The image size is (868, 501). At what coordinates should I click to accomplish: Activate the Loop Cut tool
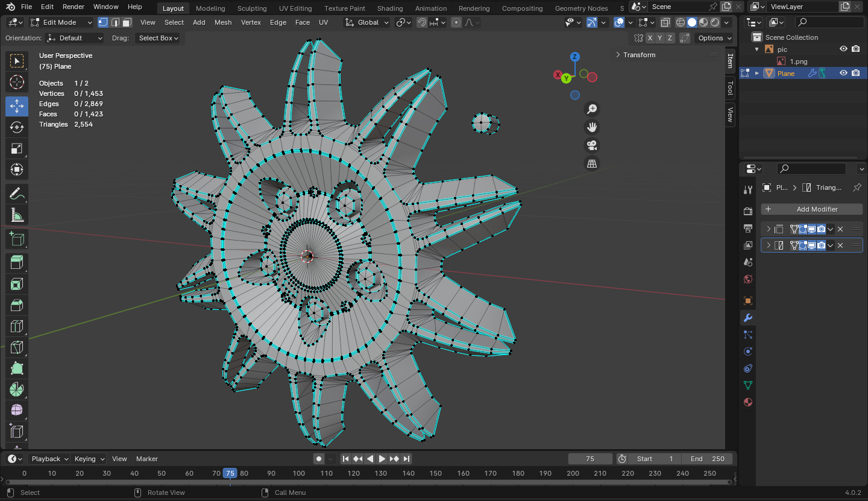coord(17,326)
